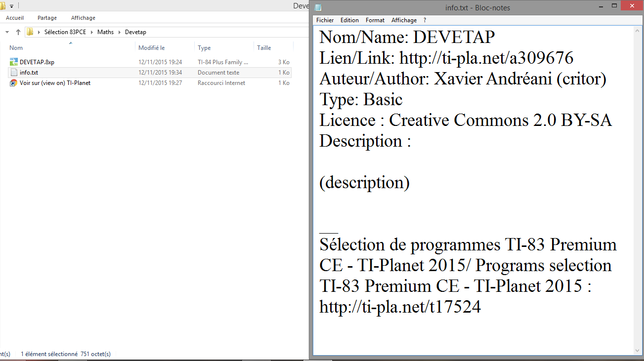Expand the chevron between Maths and Devetap
This screenshot has width=644, height=361.
click(120, 32)
